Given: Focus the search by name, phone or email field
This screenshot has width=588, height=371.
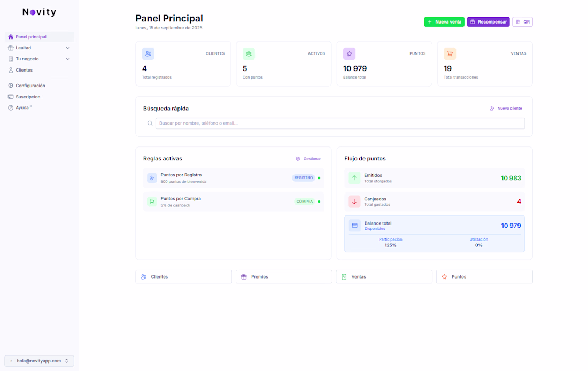Looking at the screenshot, I should tap(340, 123).
